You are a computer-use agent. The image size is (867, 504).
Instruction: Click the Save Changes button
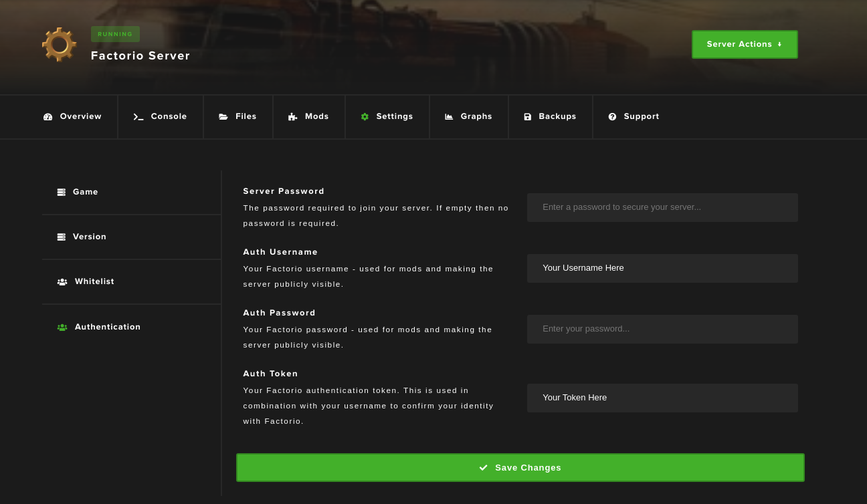(x=520, y=468)
